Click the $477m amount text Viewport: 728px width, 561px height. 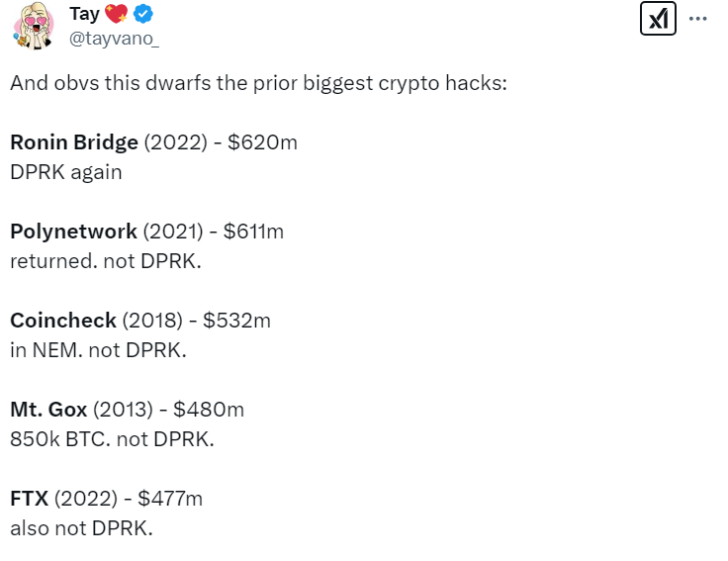tap(170, 499)
